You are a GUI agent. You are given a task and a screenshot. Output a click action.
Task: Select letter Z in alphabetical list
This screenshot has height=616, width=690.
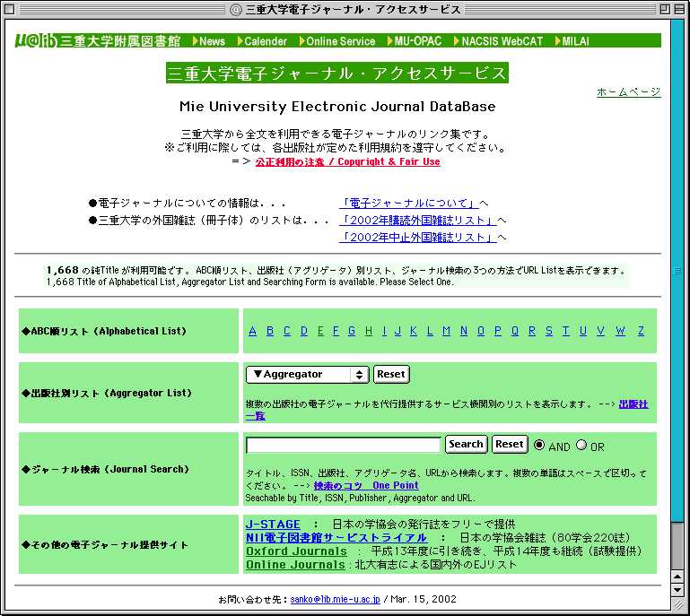click(x=641, y=331)
